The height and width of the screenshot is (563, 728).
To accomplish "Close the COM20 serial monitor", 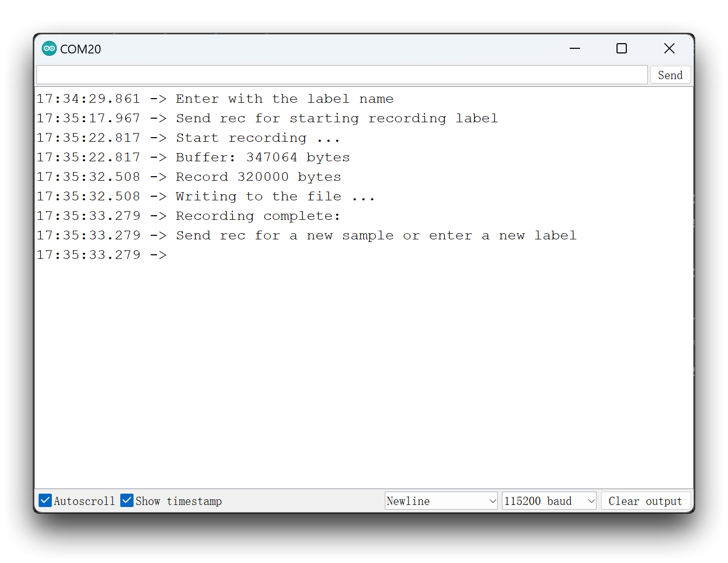I will pos(669,48).
